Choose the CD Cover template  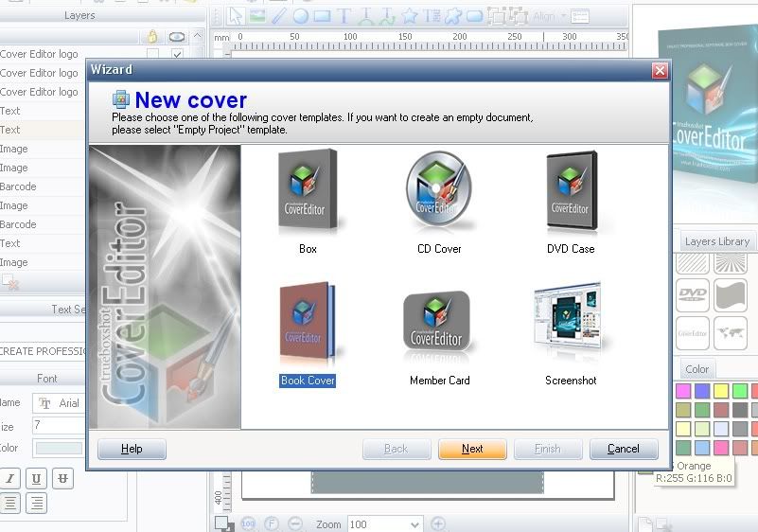click(439, 202)
